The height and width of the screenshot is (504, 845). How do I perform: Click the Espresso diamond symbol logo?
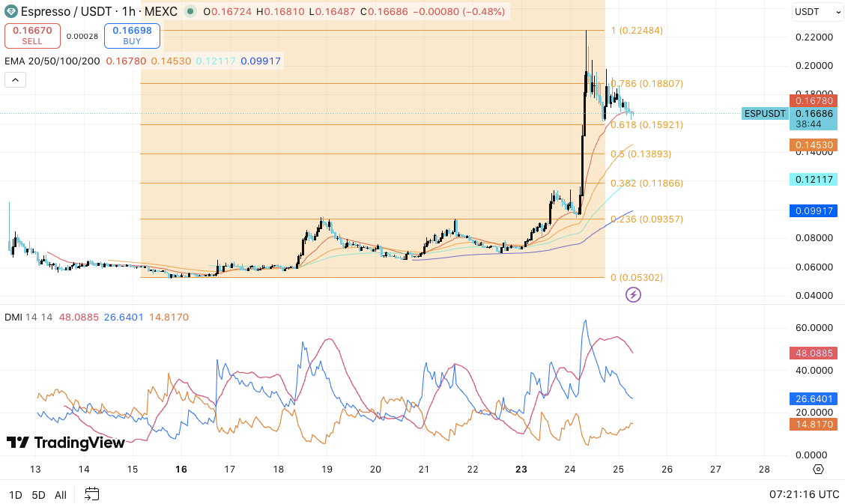click(x=11, y=12)
